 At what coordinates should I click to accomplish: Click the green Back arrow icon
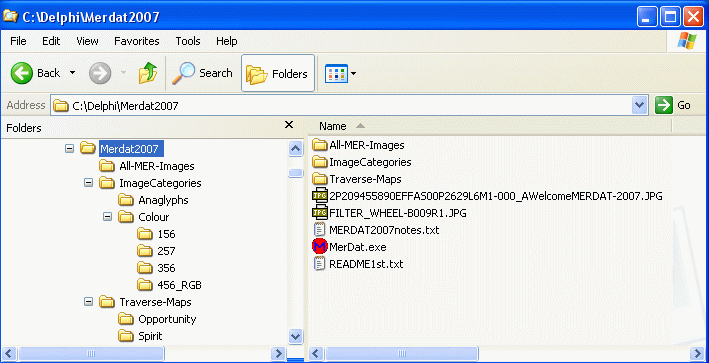(22, 73)
